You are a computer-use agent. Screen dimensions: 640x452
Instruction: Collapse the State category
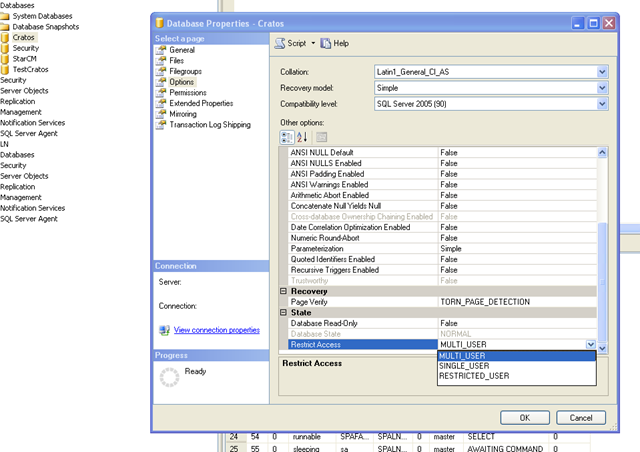pyautogui.click(x=283, y=312)
